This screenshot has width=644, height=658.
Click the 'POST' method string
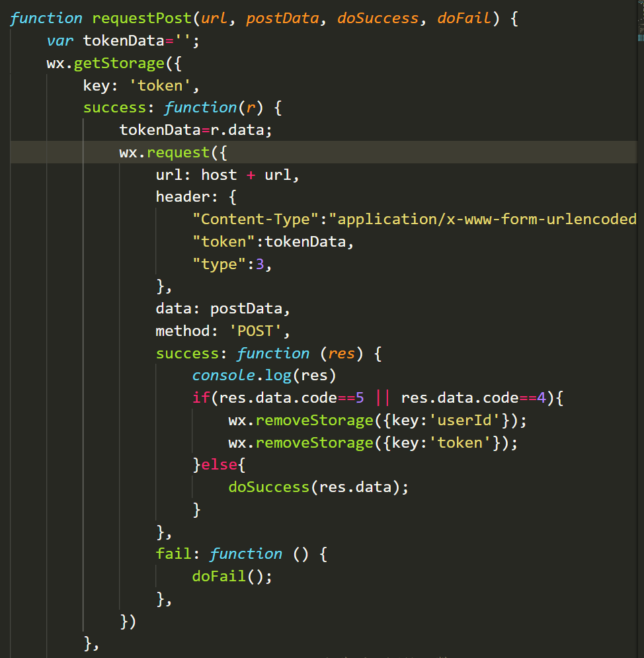pos(255,331)
